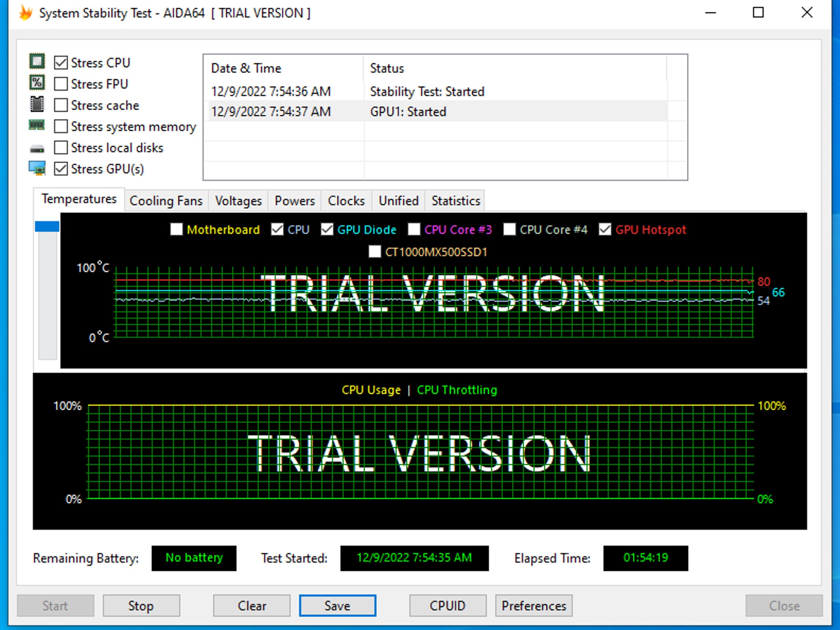Open the Statistics tab

click(x=455, y=201)
